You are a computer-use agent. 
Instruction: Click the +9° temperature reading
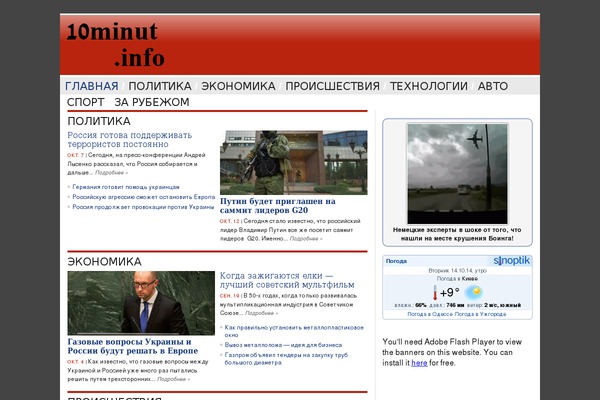point(450,293)
